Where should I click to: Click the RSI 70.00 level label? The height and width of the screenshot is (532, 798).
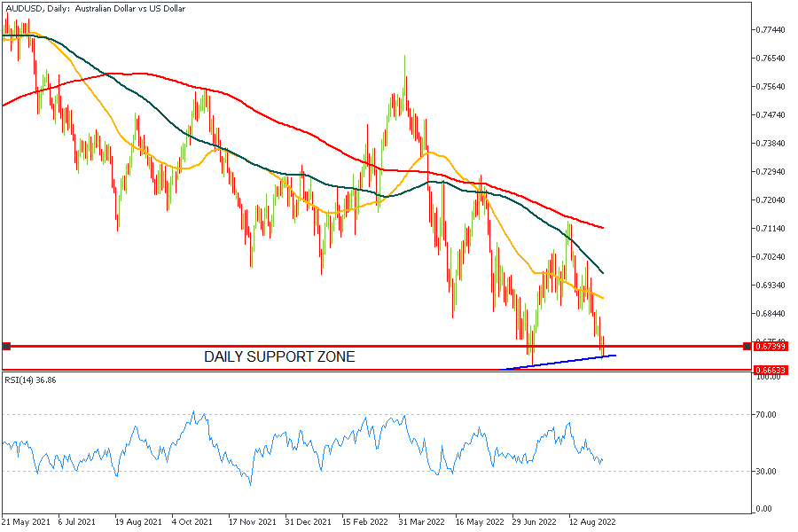coord(766,414)
